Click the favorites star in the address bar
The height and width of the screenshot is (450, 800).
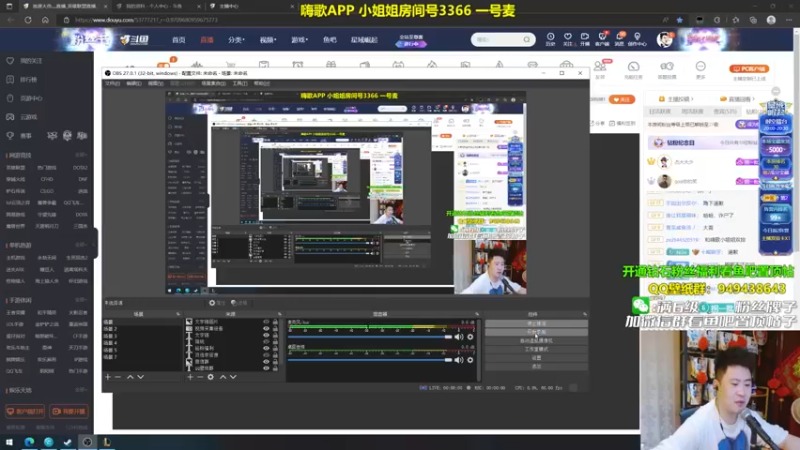[680, 20]
